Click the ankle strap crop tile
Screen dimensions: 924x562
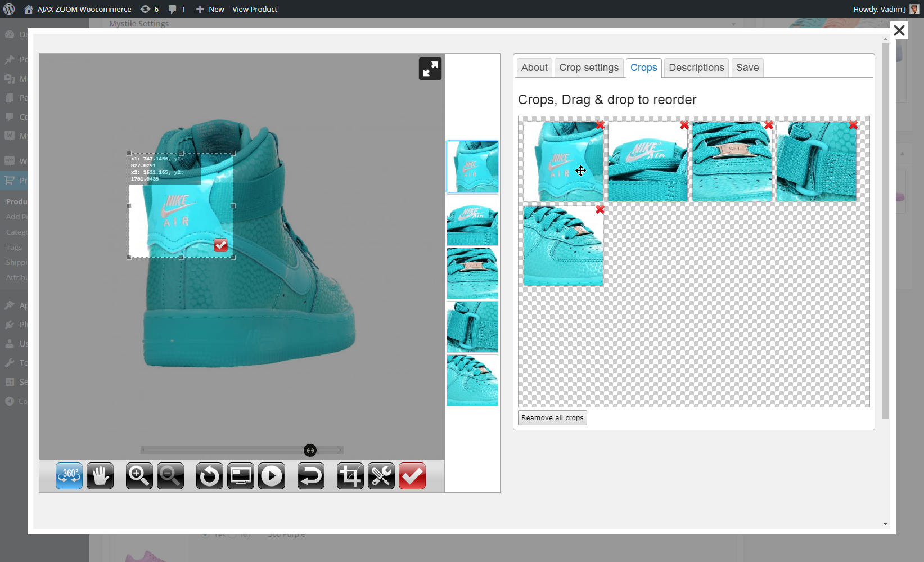pos(817,161)
